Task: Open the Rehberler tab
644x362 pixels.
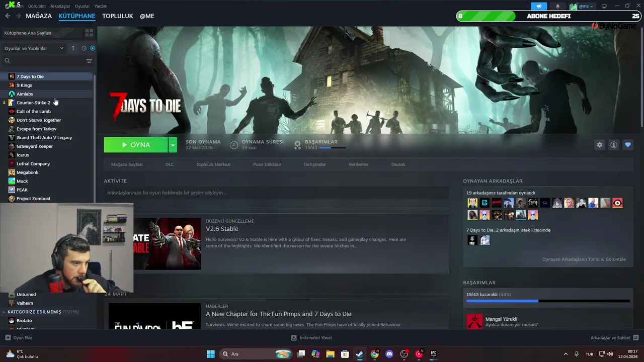Action: pyautogui.click(x=359, y=164)
